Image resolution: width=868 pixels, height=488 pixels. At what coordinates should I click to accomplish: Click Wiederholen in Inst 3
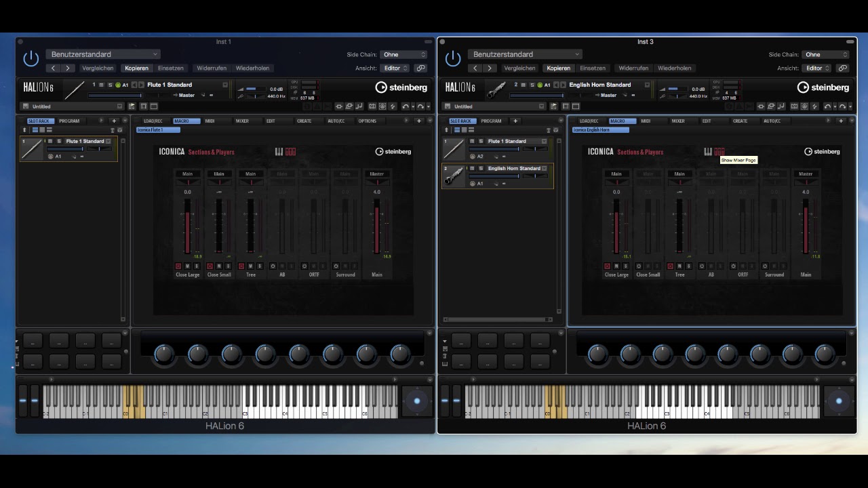[x=675, y=68]
